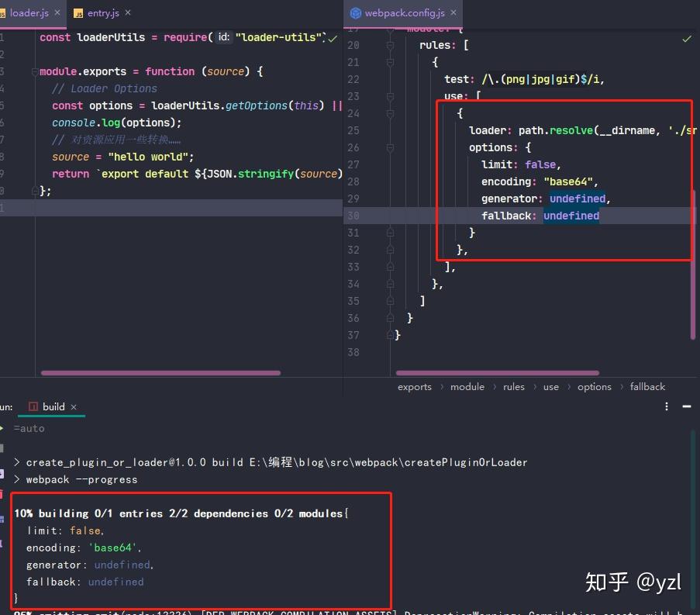Click the loader.js horizontal scrollbar

pos(160,373)
